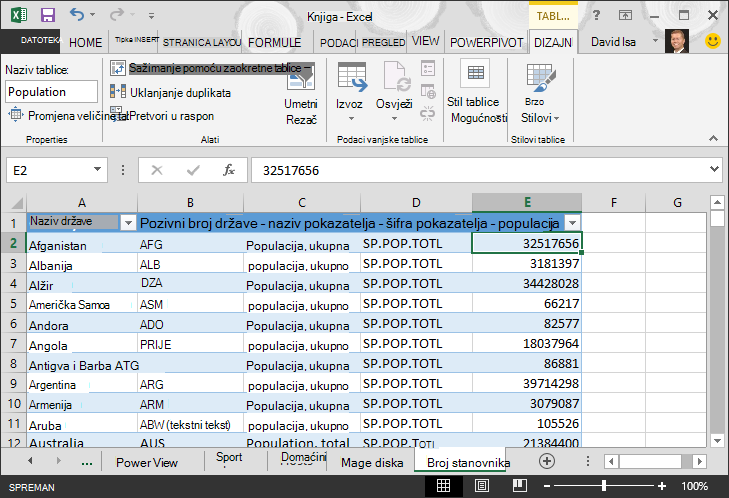This screenshot has width=729, height=498.
Task: Click the Umetni Rezač slicer icon
Action: tap(301, 79)
